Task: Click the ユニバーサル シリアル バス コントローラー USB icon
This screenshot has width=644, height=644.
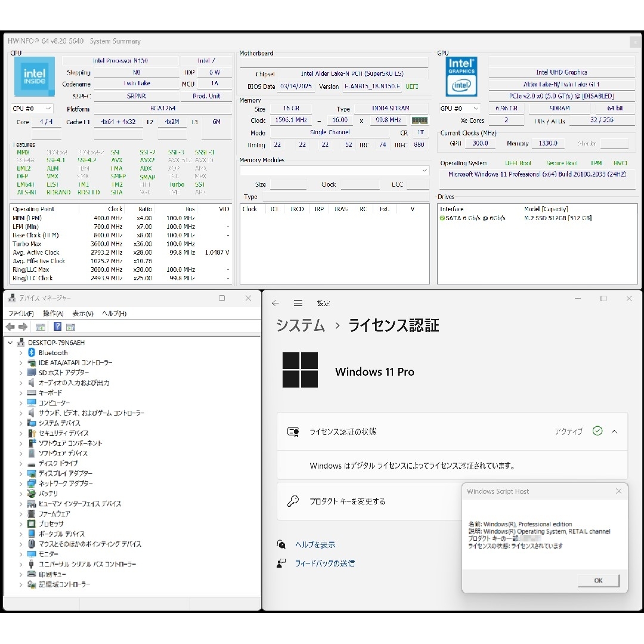Action: coord(32,564)
